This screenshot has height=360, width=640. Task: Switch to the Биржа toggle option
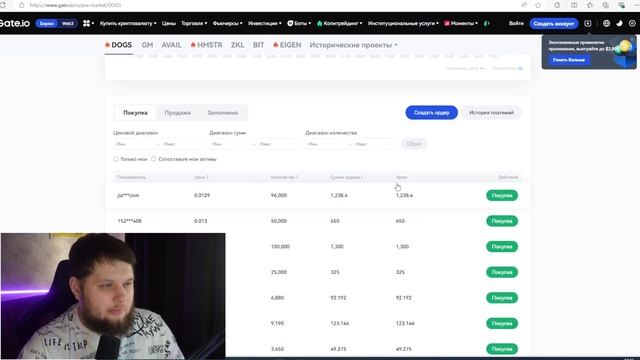47,24
